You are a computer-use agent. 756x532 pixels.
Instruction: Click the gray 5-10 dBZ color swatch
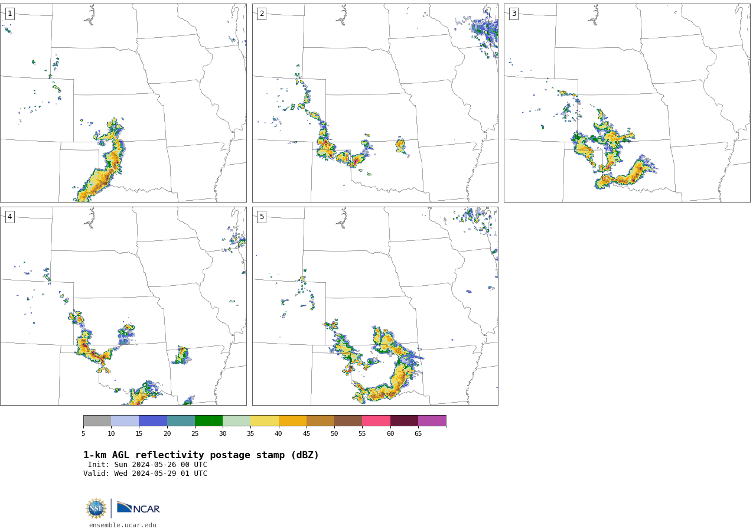97,421
